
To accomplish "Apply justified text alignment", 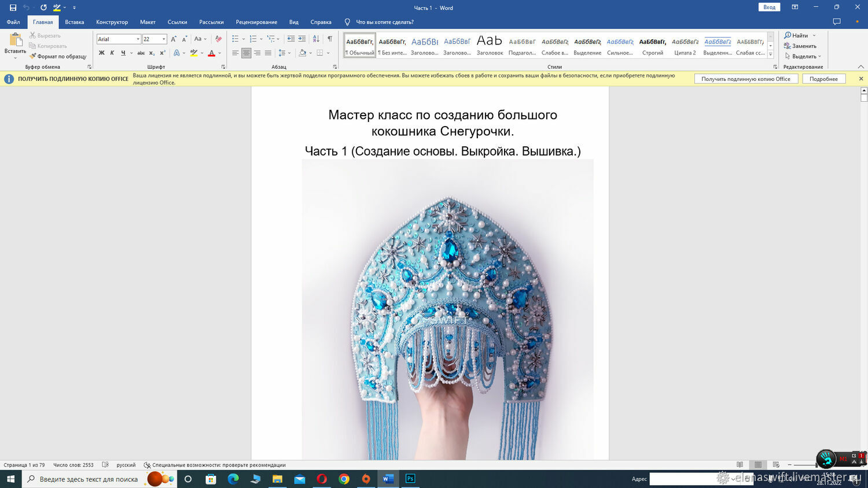I will click(268, 53).
